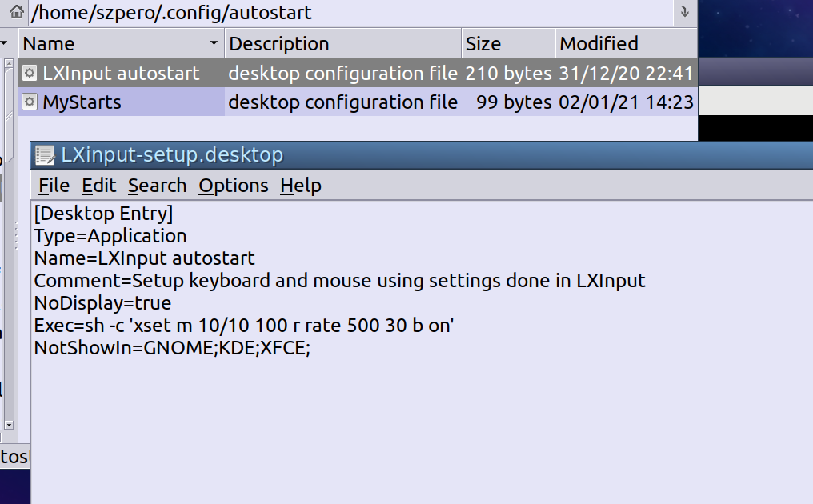813x504 pixels.
Task: Open the Edit menu
Action: tap(98, 186)
